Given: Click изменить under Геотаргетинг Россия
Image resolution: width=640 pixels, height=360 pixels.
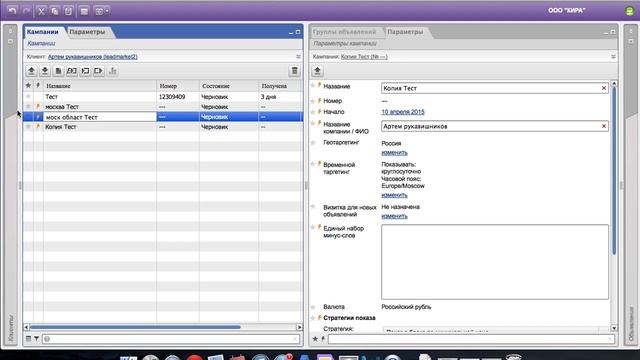Looking at the screenshot, I should coord(394,153).
